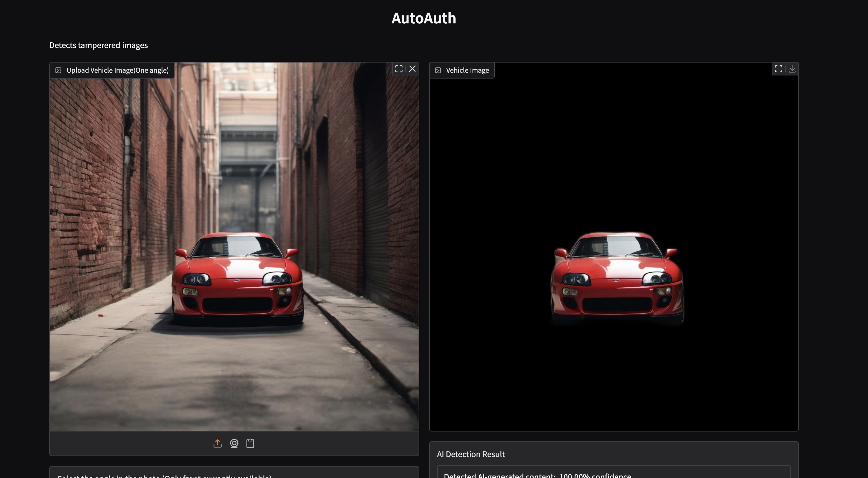Image resolution: width=868 pixels, height=478 pixels.
Task: Paste image from clipboard icon
Action: coord(250,443)
